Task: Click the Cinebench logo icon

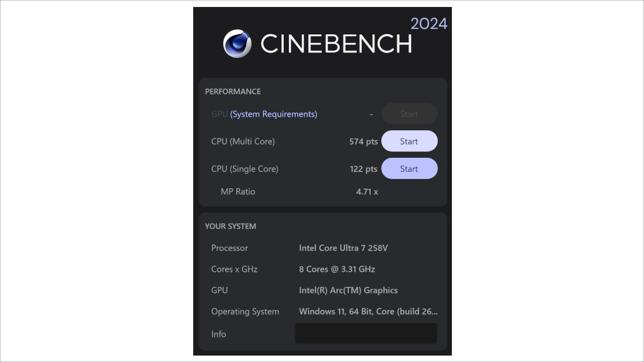Action: point(238,43)
